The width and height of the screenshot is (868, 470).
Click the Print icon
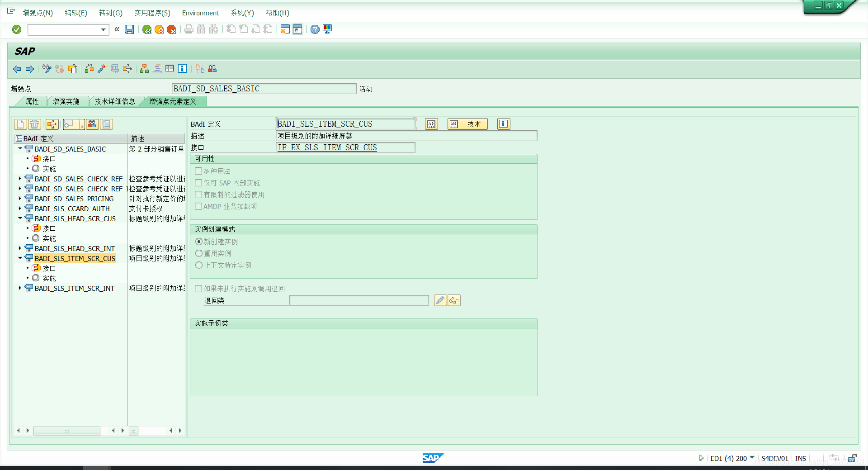tap(189, 29)
